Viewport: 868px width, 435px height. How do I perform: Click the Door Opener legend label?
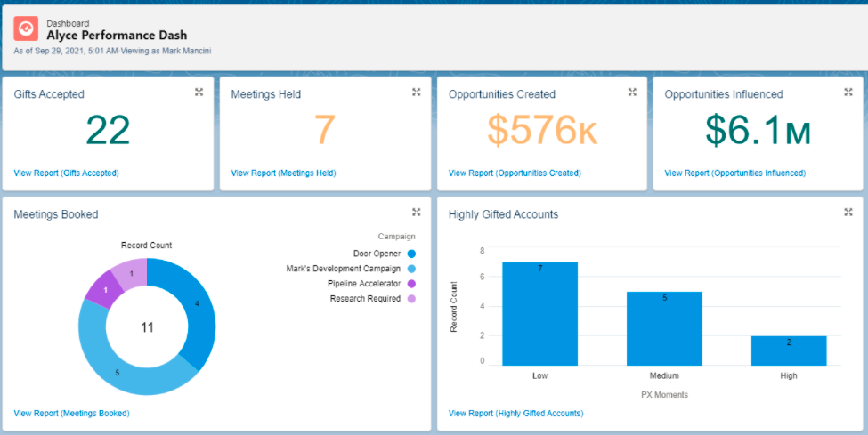pos(377,254)
